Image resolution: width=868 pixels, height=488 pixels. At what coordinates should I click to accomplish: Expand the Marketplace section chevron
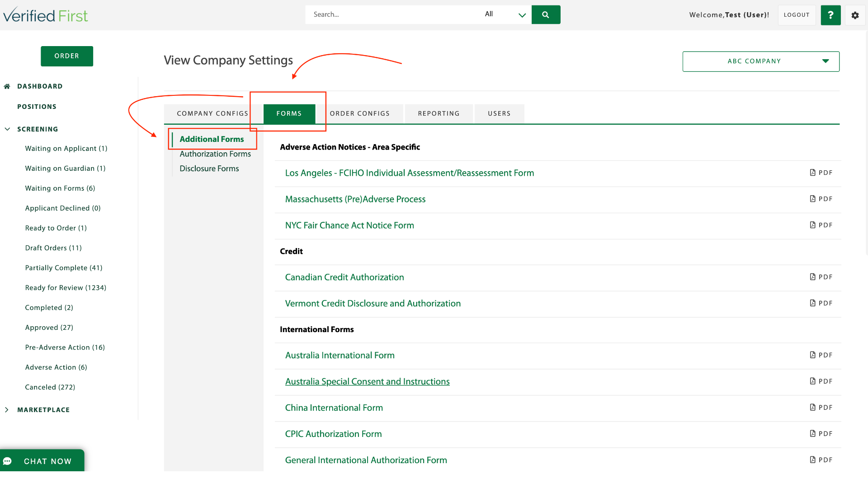[7, 410]
